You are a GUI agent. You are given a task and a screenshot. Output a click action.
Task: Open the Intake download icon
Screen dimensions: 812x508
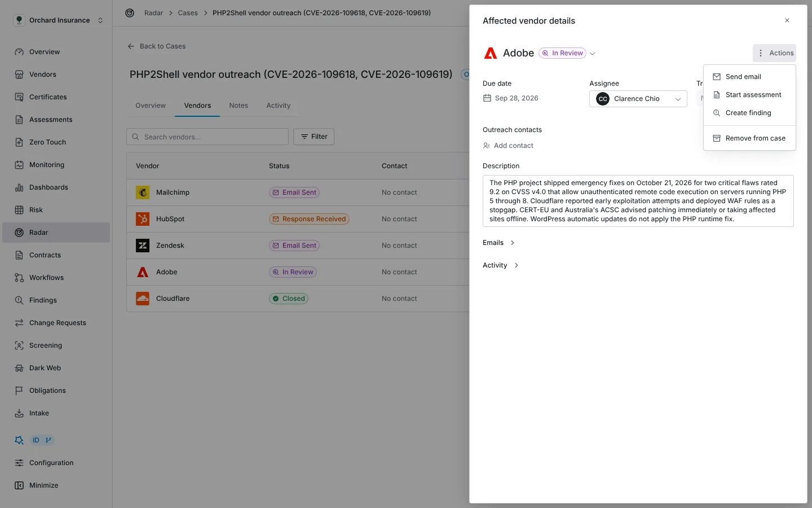click(19, 413)
